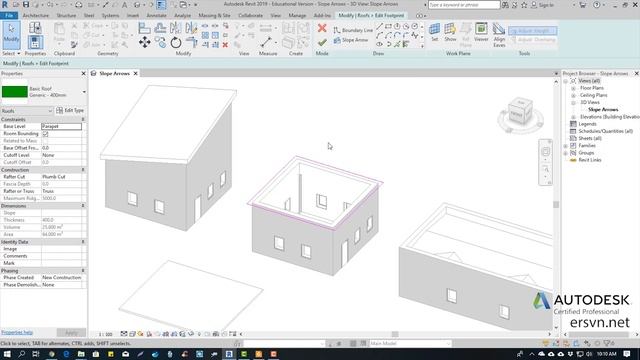Toggle Room Bounding checkbox

pyautogui.click(x=45, y=134)
